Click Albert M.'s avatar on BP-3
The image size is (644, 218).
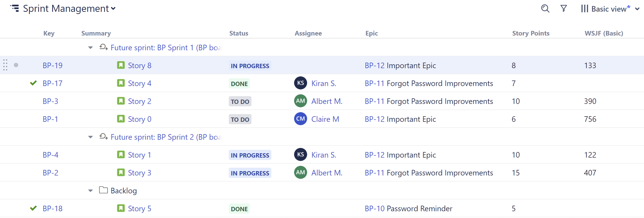pos(300,101)
